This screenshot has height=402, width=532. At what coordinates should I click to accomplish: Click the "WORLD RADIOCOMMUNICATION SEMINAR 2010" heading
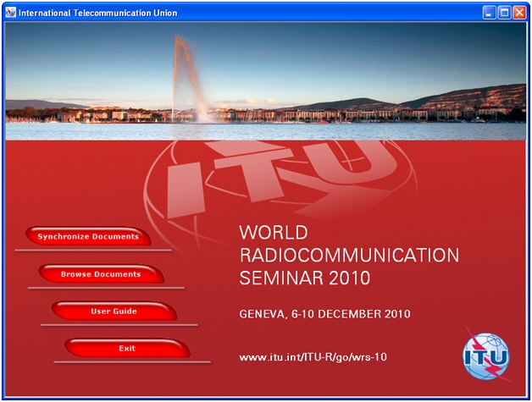click(x=350, y=256)
